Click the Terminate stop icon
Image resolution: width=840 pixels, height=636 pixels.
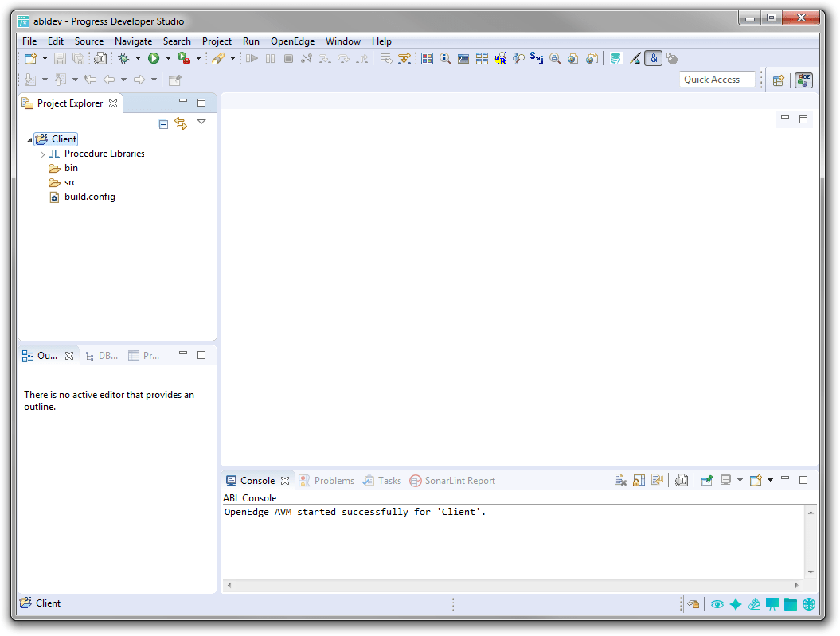point(289,58)
